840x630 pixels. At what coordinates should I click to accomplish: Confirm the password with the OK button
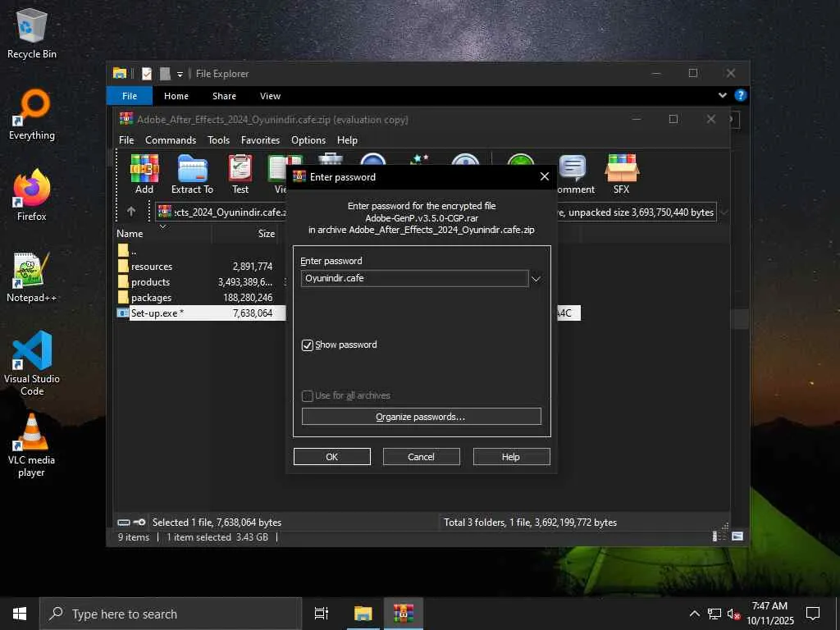(332, 456)
